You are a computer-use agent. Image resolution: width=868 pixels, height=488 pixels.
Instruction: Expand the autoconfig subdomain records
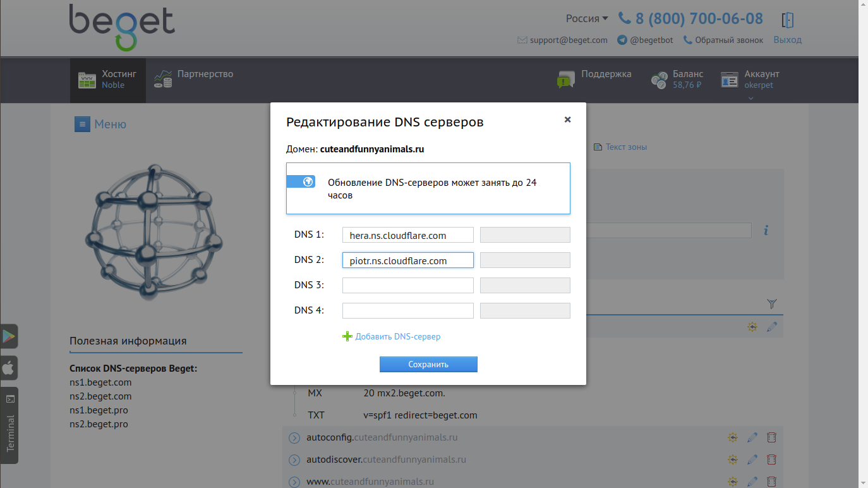[294, 437]
